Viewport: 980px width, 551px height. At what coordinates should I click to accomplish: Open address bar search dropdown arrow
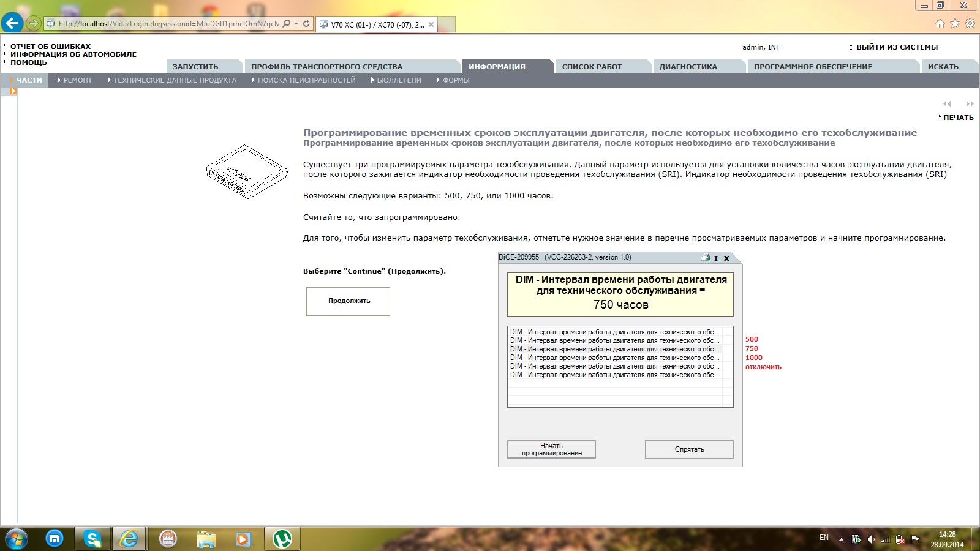coord(296,24)
